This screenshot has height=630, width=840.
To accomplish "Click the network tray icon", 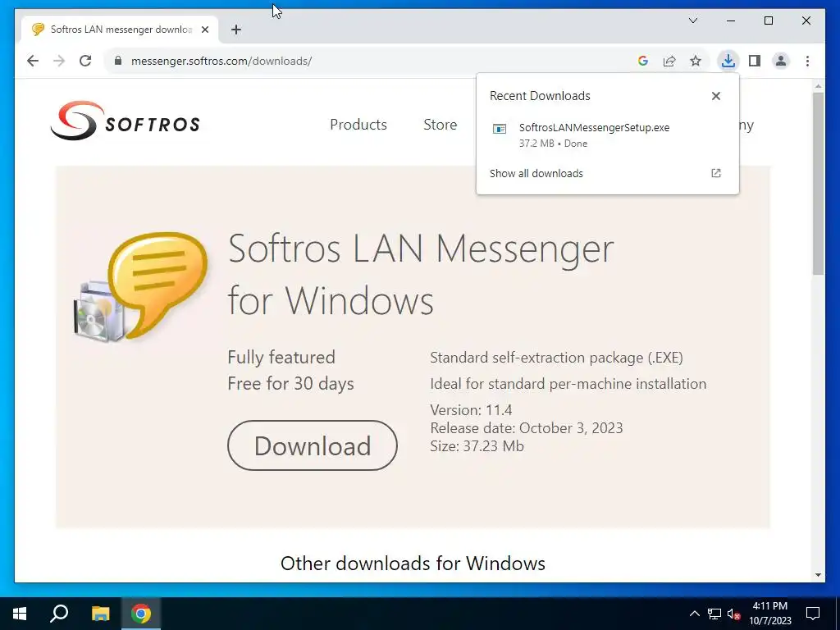I will [x=714, y=614].
